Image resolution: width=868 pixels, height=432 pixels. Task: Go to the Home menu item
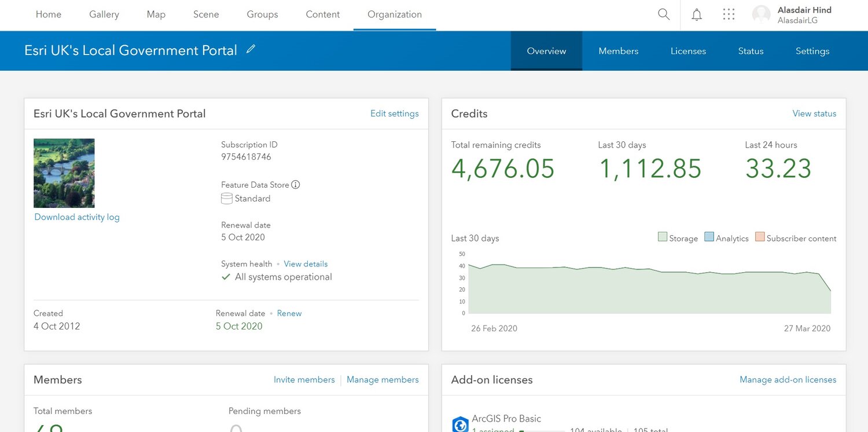point(49,14)
